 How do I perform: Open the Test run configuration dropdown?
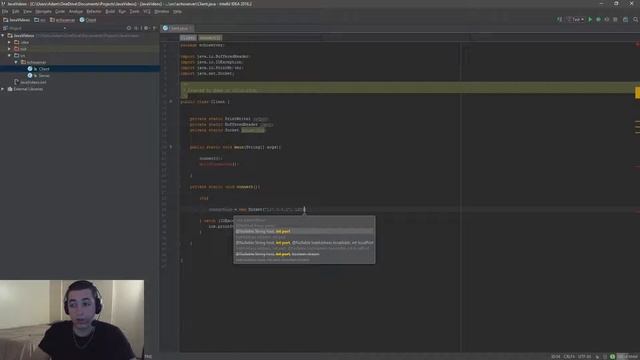(x=576, y=19)
